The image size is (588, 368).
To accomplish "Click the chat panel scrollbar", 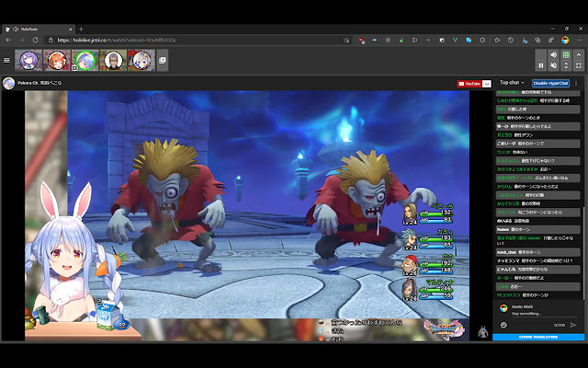I will (583, 251).
